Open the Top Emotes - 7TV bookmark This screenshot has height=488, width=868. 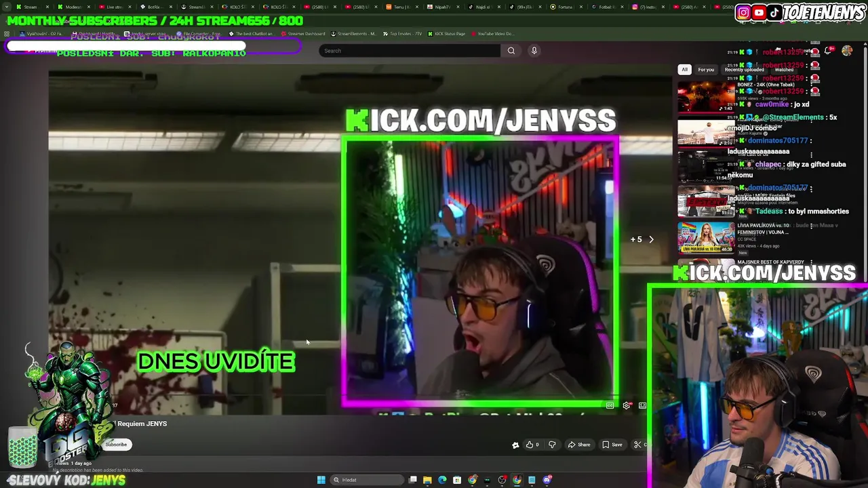pos(401,33)
